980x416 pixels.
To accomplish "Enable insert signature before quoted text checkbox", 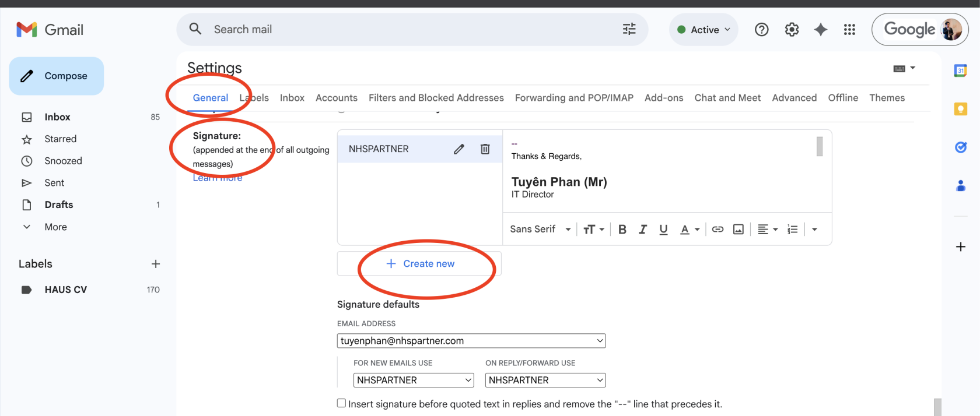I will [342, 403].
